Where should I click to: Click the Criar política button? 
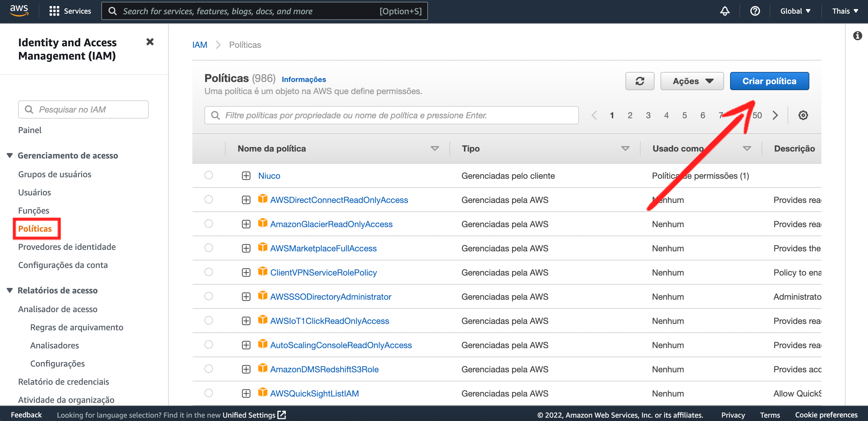point(769,81)
